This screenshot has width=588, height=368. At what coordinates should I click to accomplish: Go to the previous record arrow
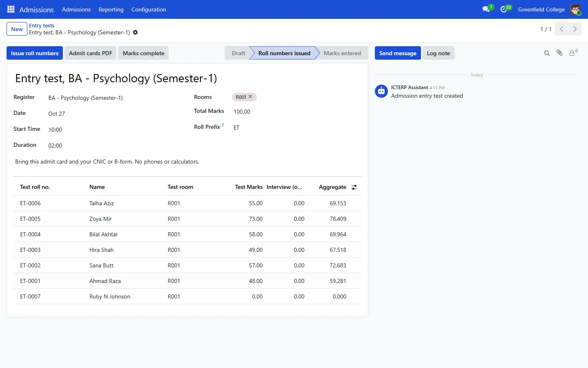pyautogui.click(x=561, y=29)
